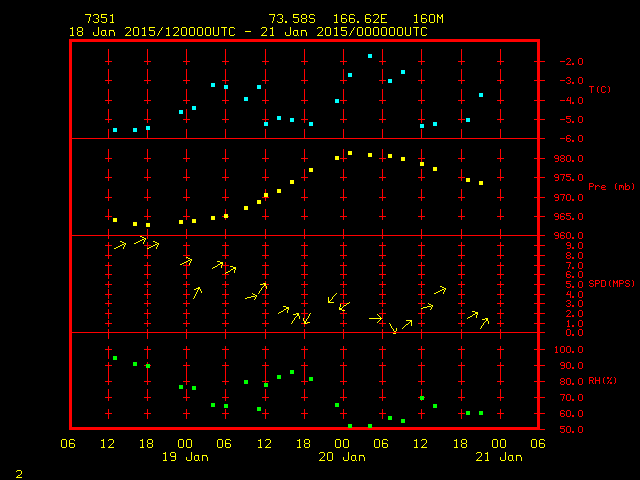Click the number 2 in bottom-left corner
The height and width of the screenshot is (480, 640).
(x=18, y=471)
